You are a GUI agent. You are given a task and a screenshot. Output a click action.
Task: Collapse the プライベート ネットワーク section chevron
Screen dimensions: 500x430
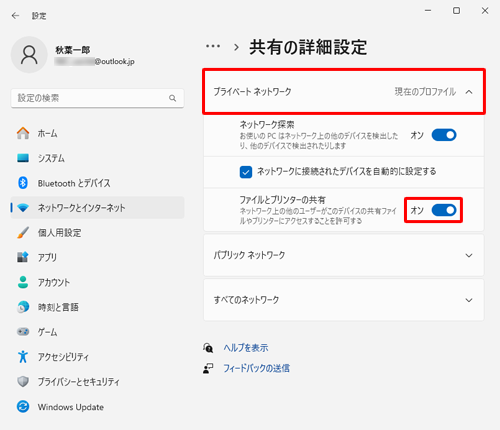(x=469, y=92)
